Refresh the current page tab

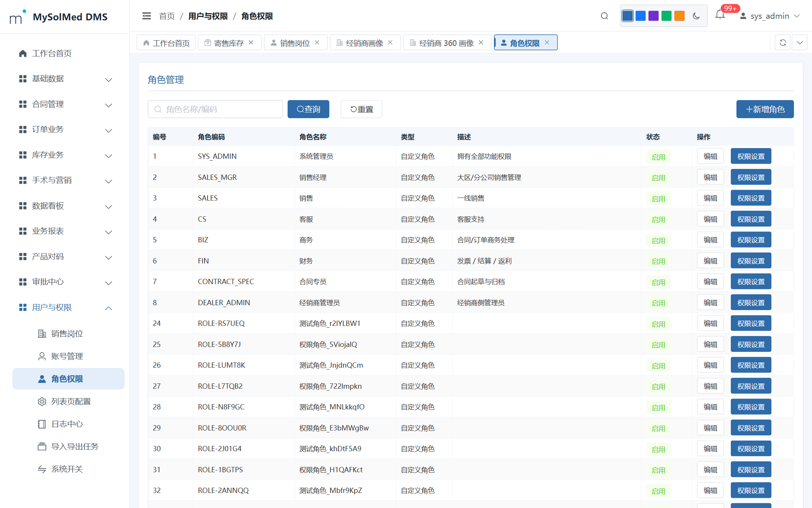[x=783, y=43]
